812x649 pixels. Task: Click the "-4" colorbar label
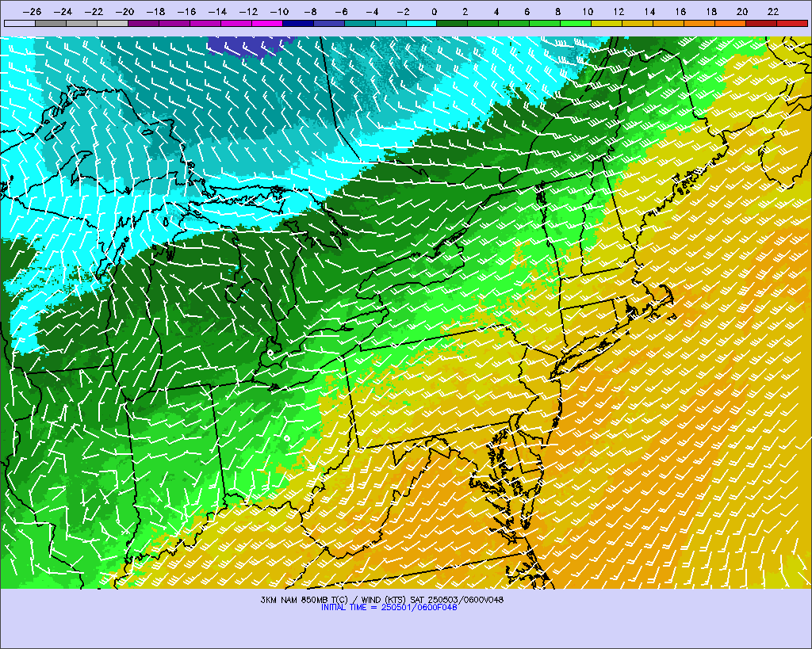373,12
